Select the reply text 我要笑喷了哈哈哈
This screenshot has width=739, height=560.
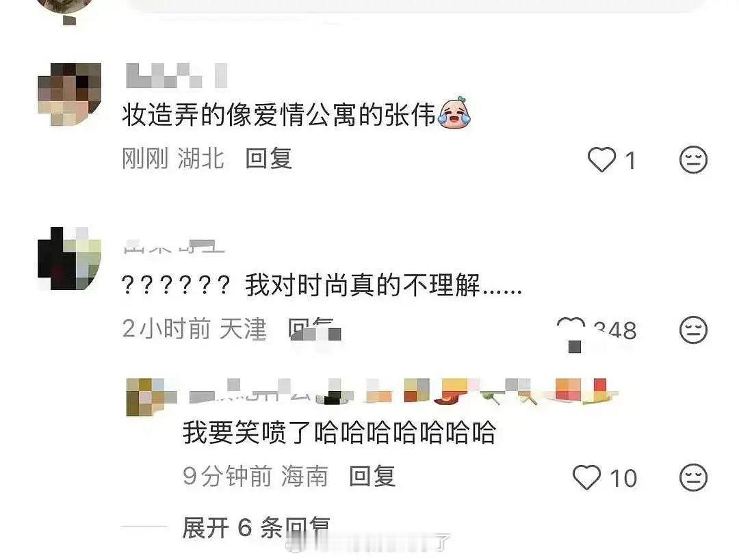pos(339,432)
